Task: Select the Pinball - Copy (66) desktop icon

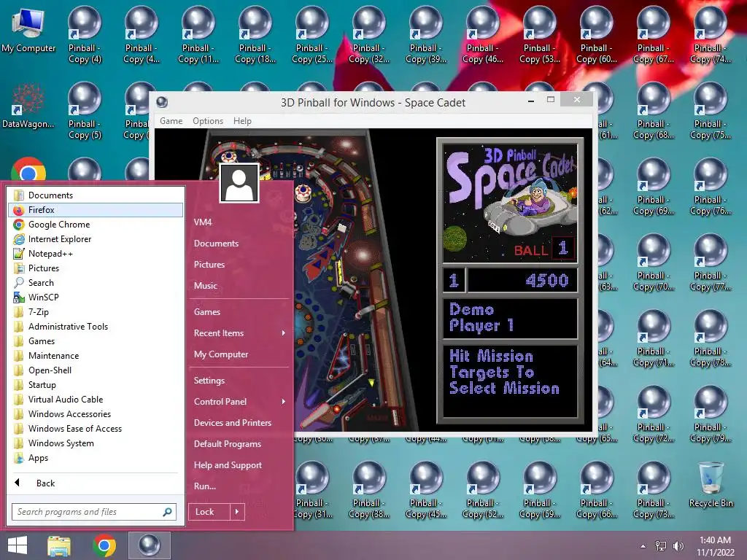Action: pos(597,489)
